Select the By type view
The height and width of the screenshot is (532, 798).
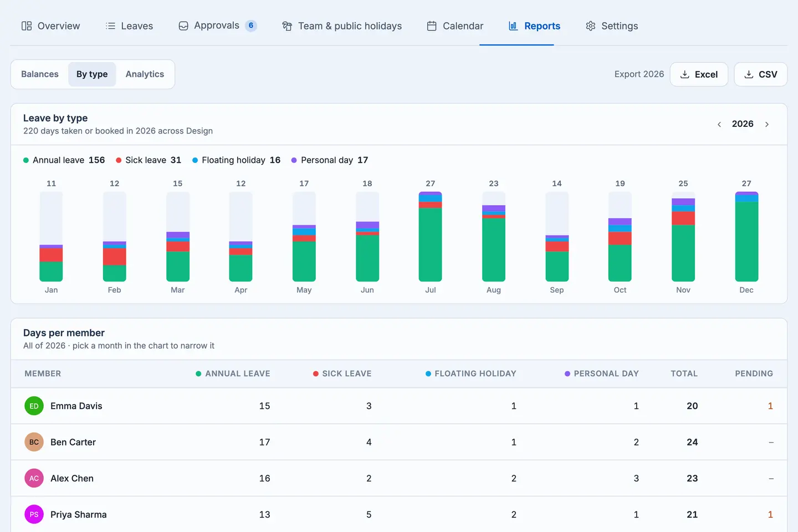pos(92,74)
